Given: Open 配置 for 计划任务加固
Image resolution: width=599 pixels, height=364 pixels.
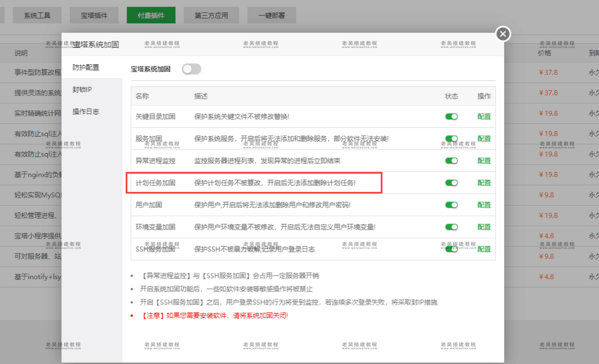Looking at the screenshot, I should [484, 183].
